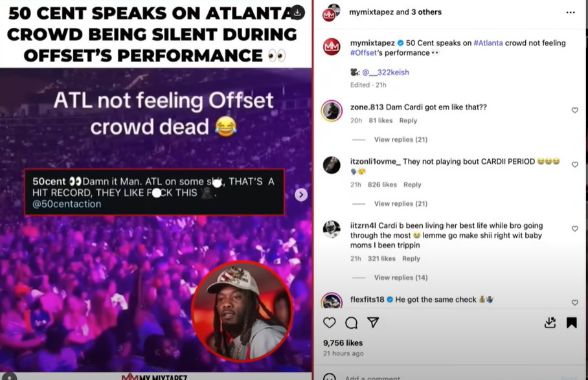Open the #Atlanta hashtag link
The width and height of the screenshot is (588, 380).
(488, 43)
